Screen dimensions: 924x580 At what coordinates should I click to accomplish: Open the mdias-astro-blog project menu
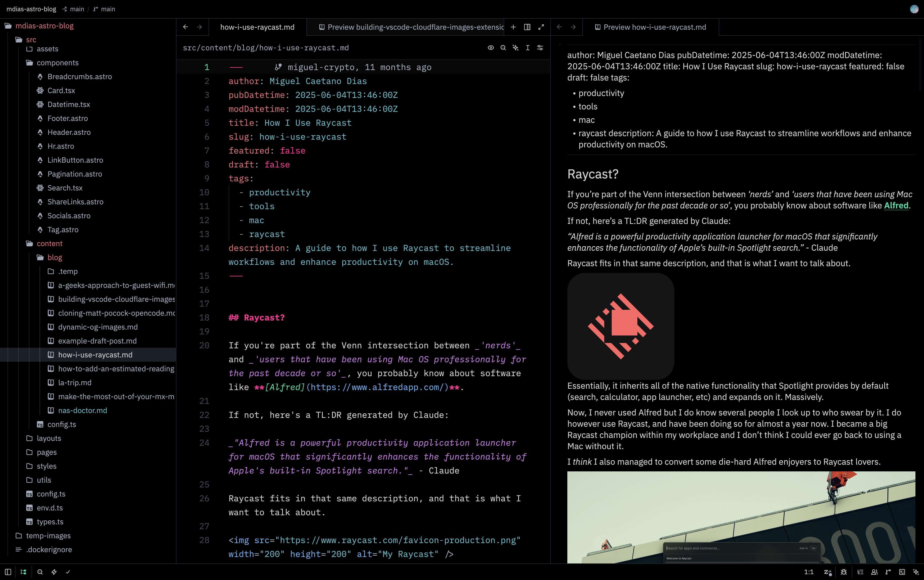point(32,9)
